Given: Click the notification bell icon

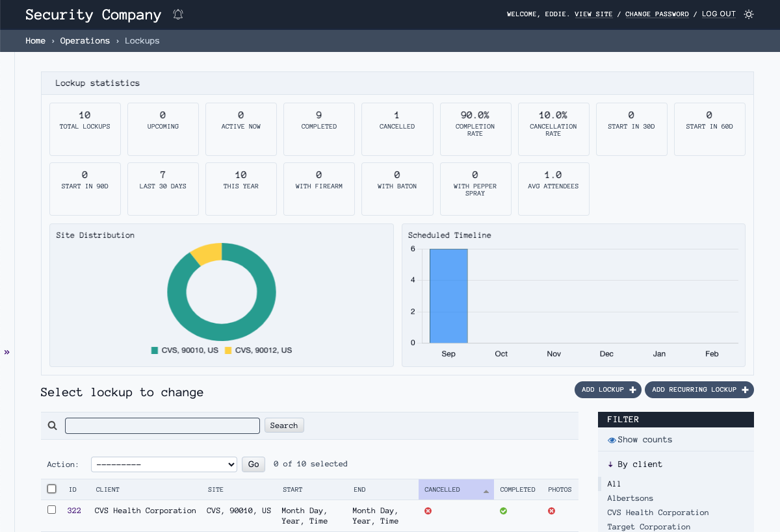Looking at the screenshot, I should pyautogui.click(x=178, y=14).
